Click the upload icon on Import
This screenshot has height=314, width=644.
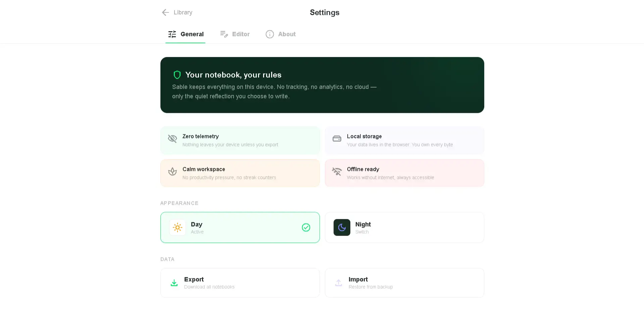click(x=339, y=283)
